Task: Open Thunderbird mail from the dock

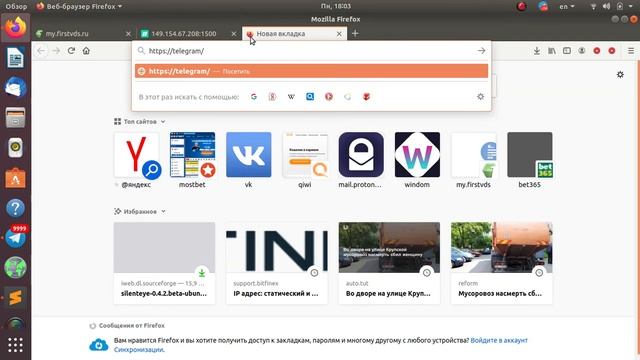Action: (16, 87)
